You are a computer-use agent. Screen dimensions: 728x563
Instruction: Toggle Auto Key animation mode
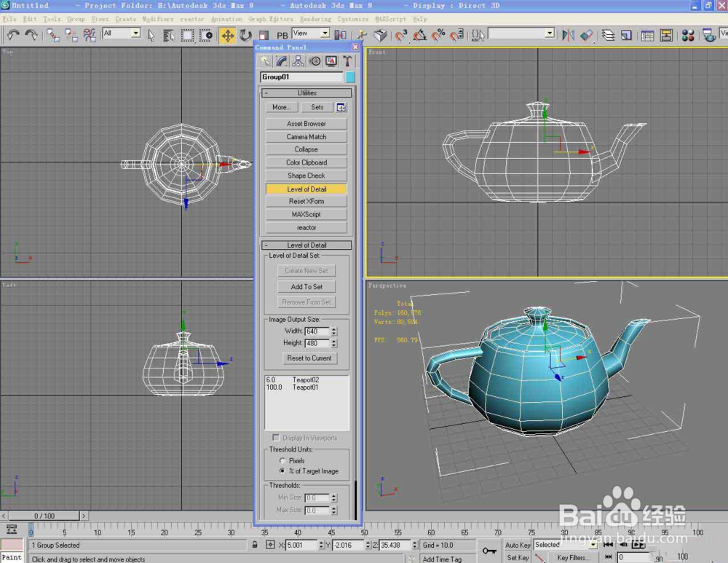518,545
